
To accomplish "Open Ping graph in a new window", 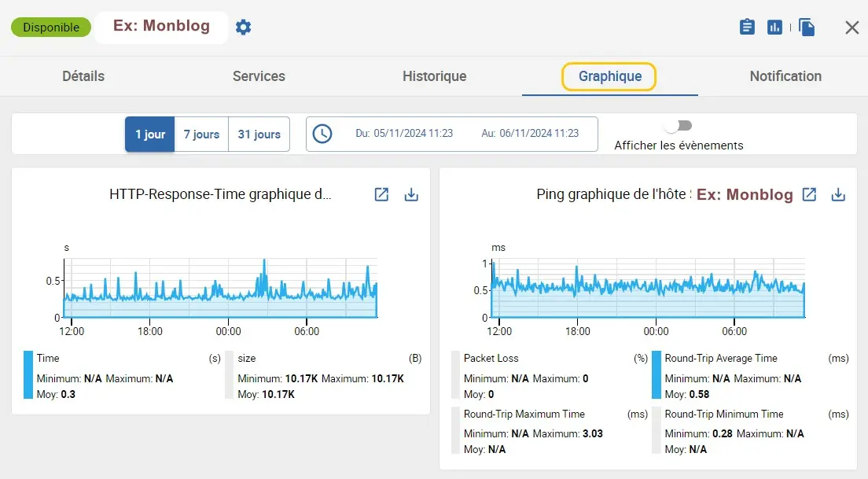I will [x=809, y=194].
